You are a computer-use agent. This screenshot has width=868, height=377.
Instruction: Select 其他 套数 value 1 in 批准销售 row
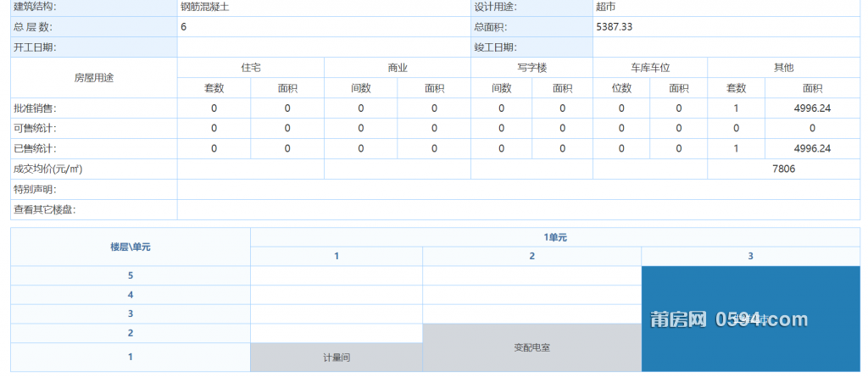(x=737, y=108)
